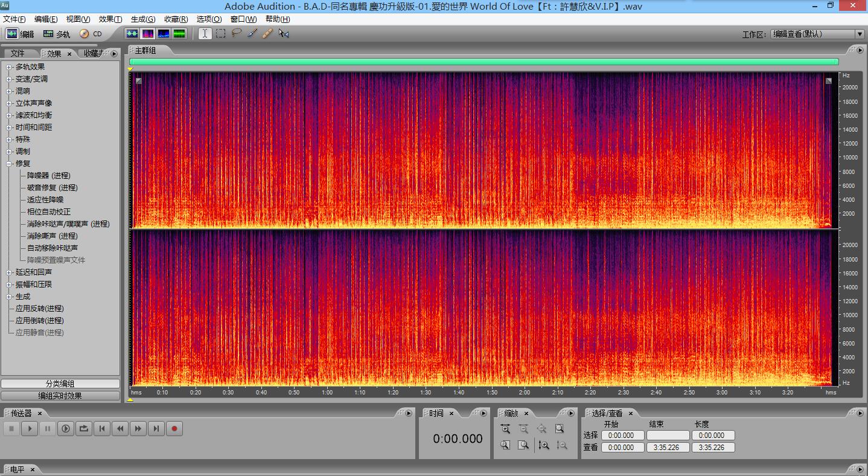Open the workspace dropdown (编辑查看)
Image resolution: width=868 pixels, height=476 pixels.
tap(817, 34)
